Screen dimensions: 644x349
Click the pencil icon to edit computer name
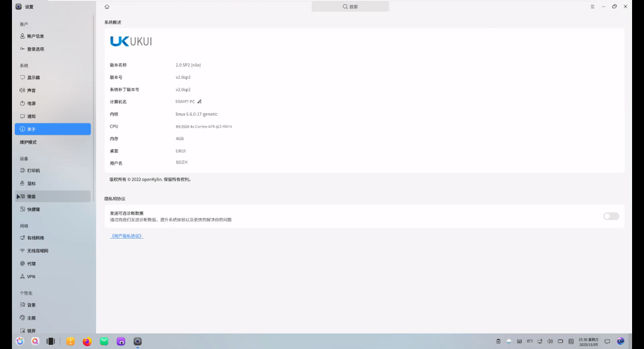(200, 101)
